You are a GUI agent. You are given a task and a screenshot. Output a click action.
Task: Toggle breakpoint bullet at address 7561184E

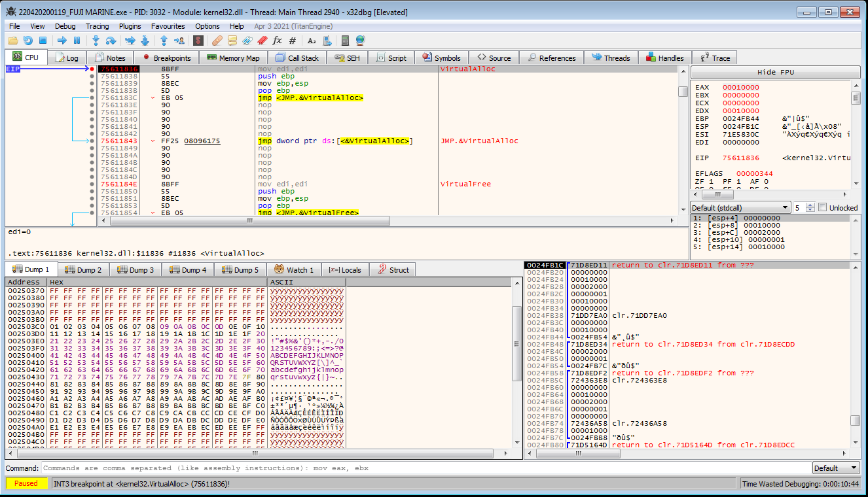[92, 184]
